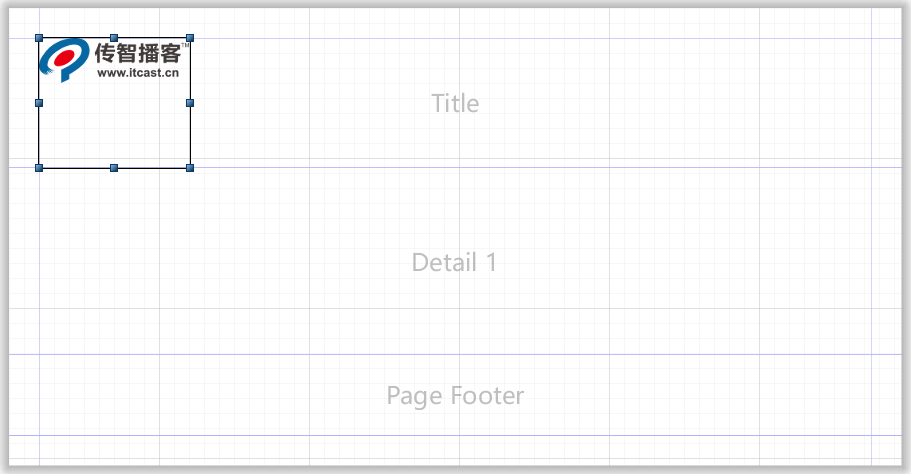The image size is (911, 474).
Task: Click the top-left resize handle of the image
Action: [39, 38]
